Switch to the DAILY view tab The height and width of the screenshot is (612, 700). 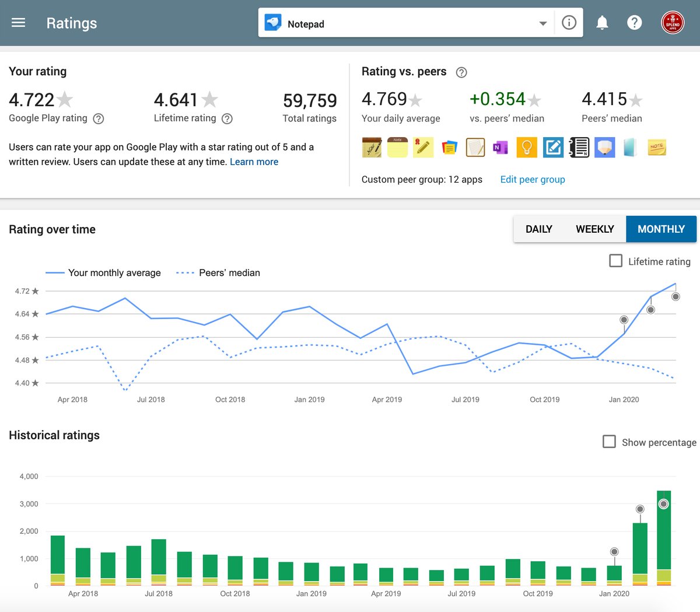coord(539,229)
